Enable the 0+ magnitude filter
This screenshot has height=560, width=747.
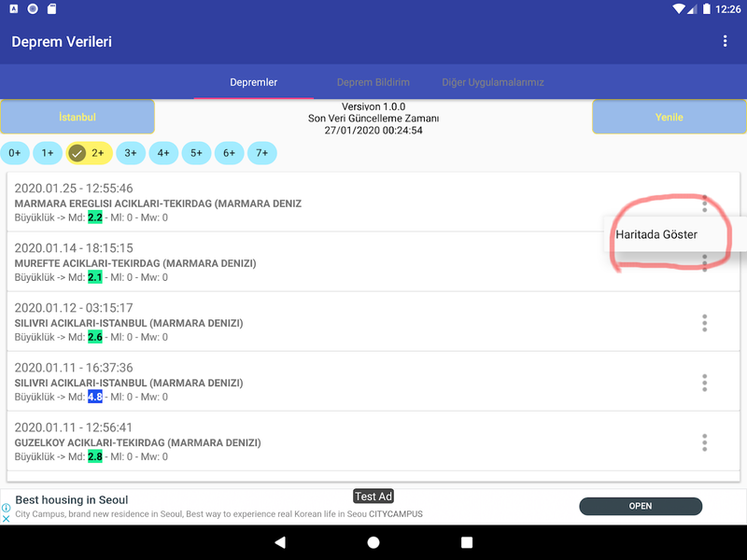pyautogui.click(x=14, y=152)
